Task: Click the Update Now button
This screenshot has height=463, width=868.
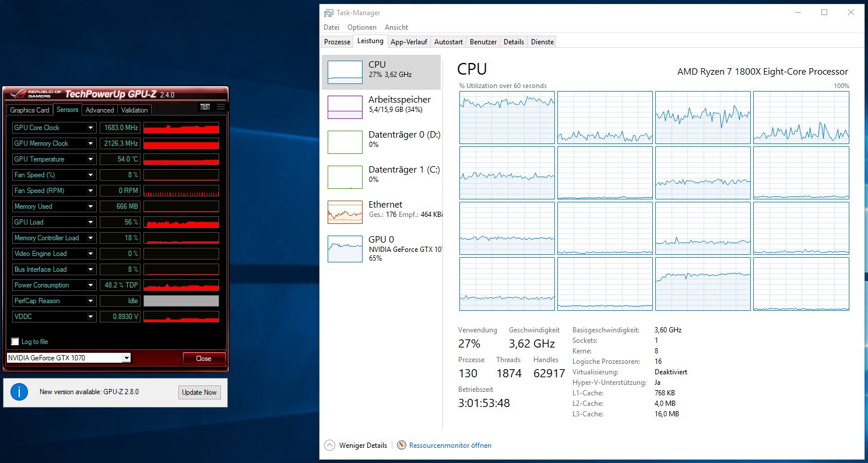Action: click(199, 392)
